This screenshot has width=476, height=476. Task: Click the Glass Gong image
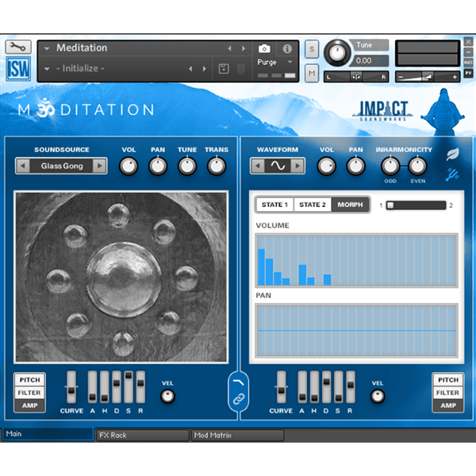tap(121, 277)
